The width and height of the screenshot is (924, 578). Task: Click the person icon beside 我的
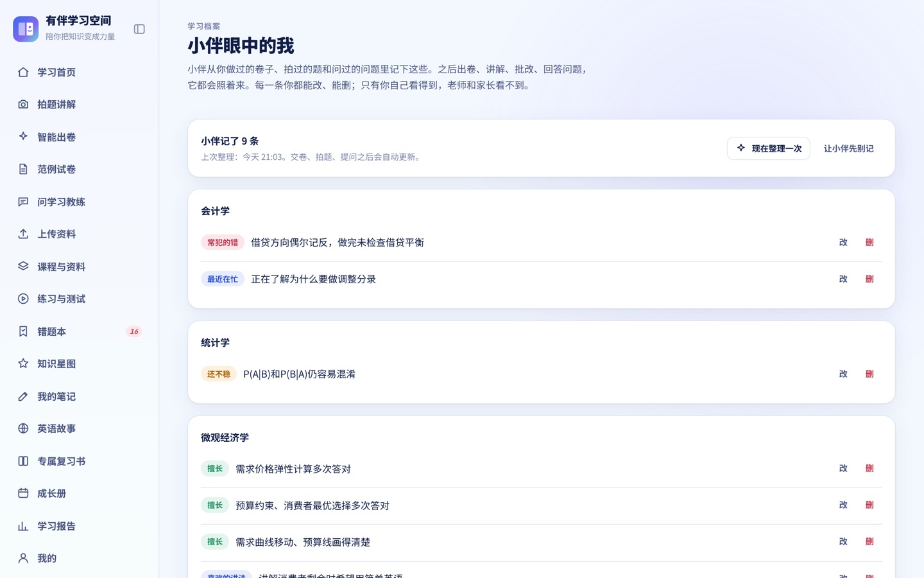click(x=23, y=558)
